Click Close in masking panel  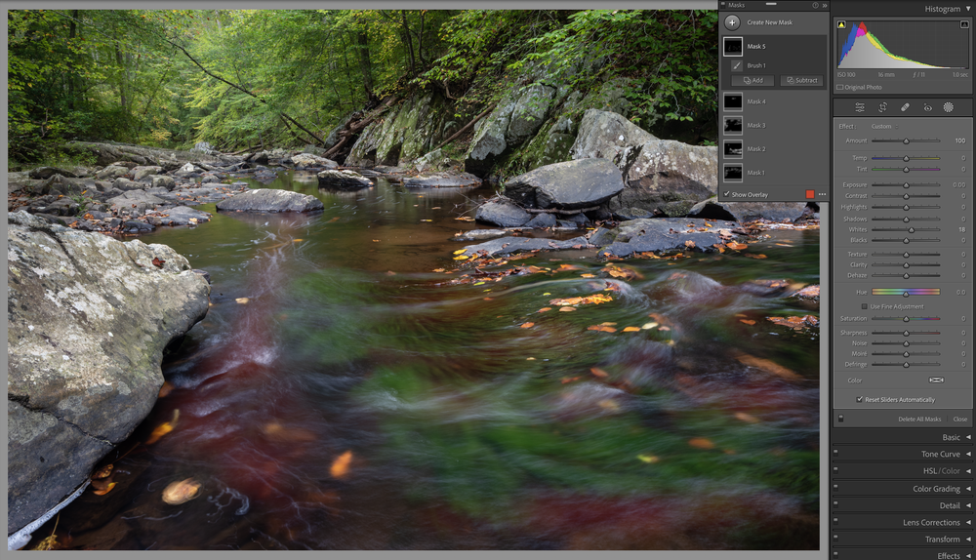[959, 420]
